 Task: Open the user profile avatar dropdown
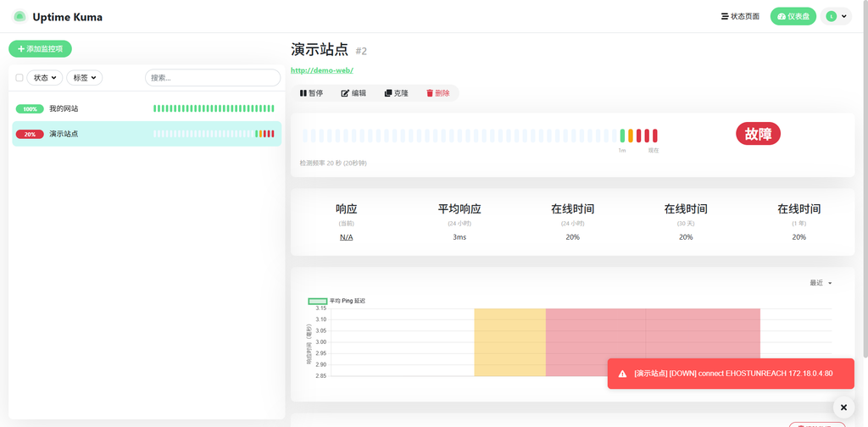point(836,17)
